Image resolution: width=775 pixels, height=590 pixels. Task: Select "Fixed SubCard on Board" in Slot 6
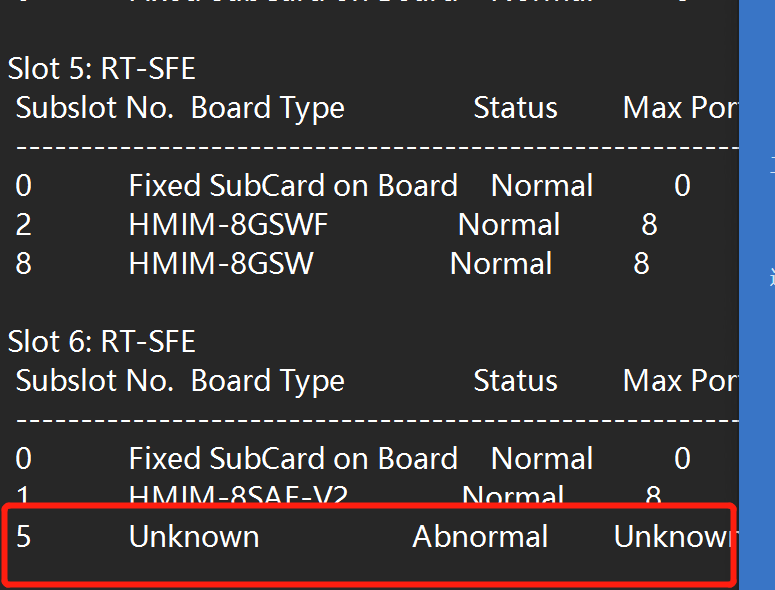(293, 459)
